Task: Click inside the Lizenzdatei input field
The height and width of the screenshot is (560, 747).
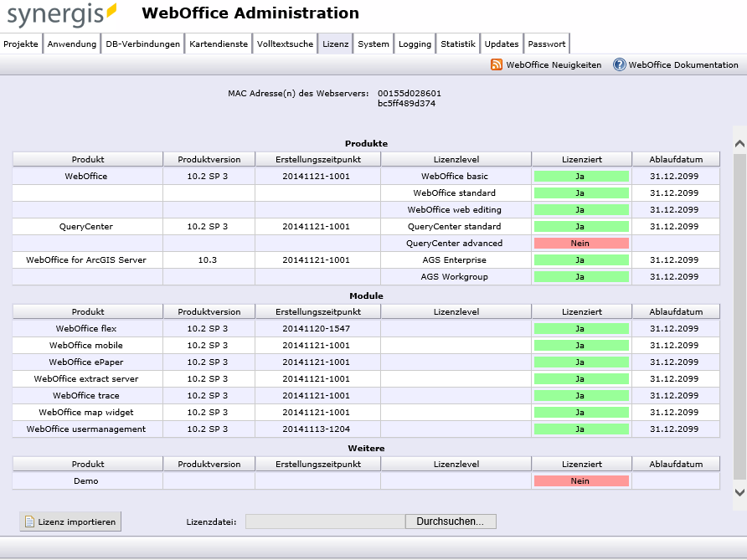Action: click(x=323, y=521)
